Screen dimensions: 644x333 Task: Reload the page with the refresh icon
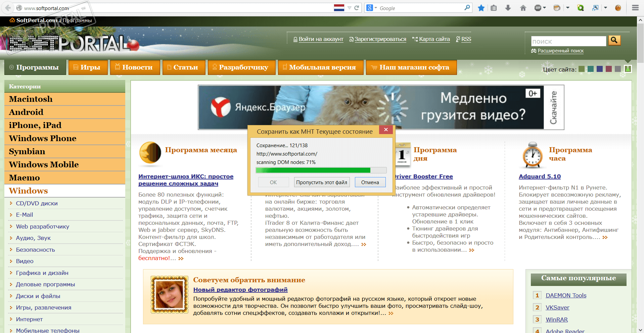pyautogui.click(x=357, y=8)
